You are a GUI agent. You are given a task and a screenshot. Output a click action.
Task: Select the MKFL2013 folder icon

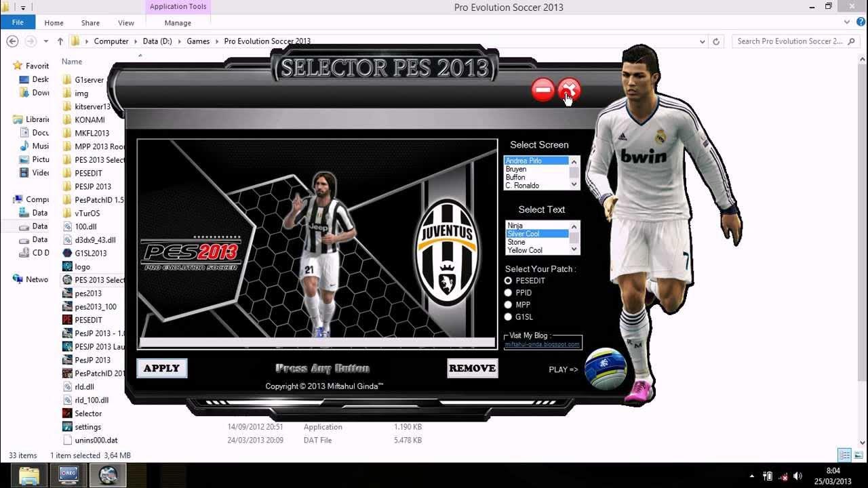(67, 133)
